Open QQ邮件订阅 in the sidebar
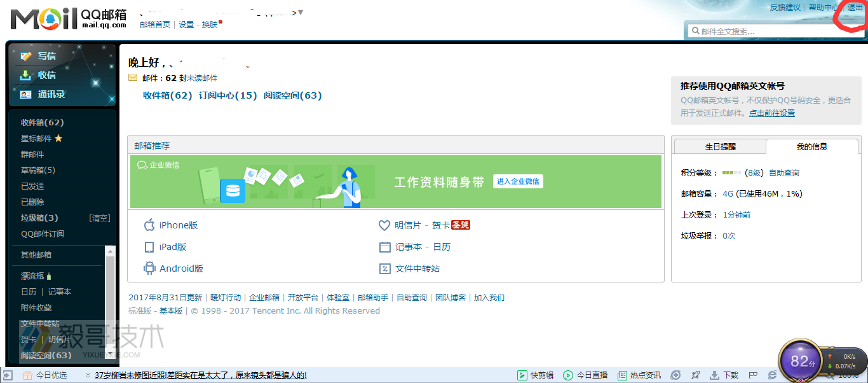This screenshot has height=383, width=868. point(43,233)
